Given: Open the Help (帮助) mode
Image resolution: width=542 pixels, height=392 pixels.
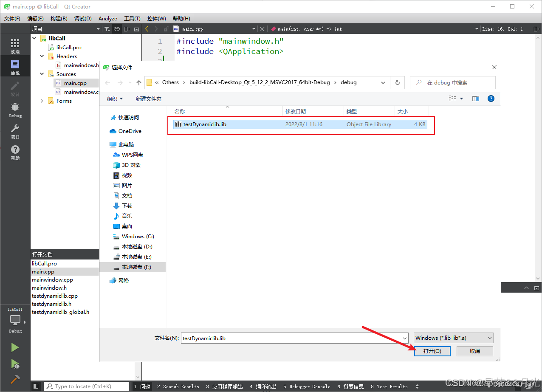Looking at the screenshot, I should (x=15, y=152).
